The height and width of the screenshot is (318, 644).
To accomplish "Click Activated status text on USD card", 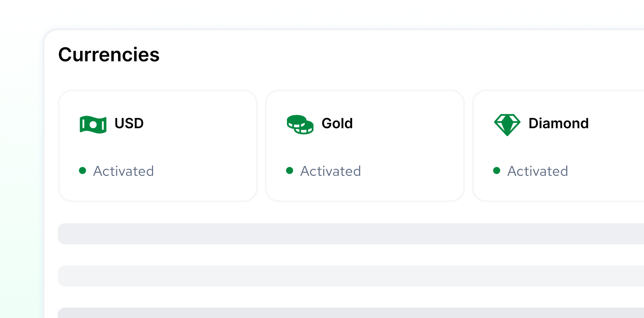I will [x=123, y=171].
